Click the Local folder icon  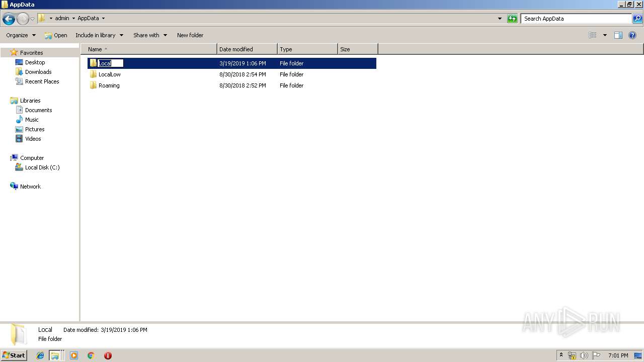[x=93, y=63]
